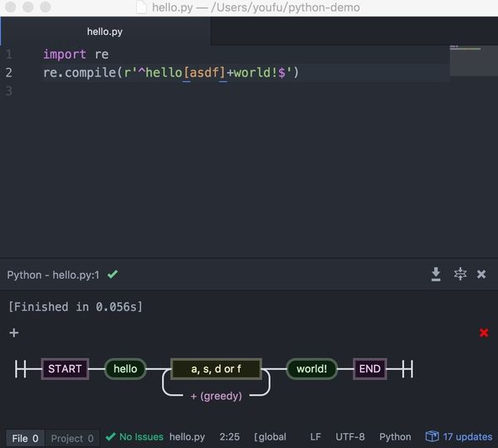This screenshot has height=448, width=498.
Task: Click the 'a, s, d or f' character set box
Action: [217, 368]
